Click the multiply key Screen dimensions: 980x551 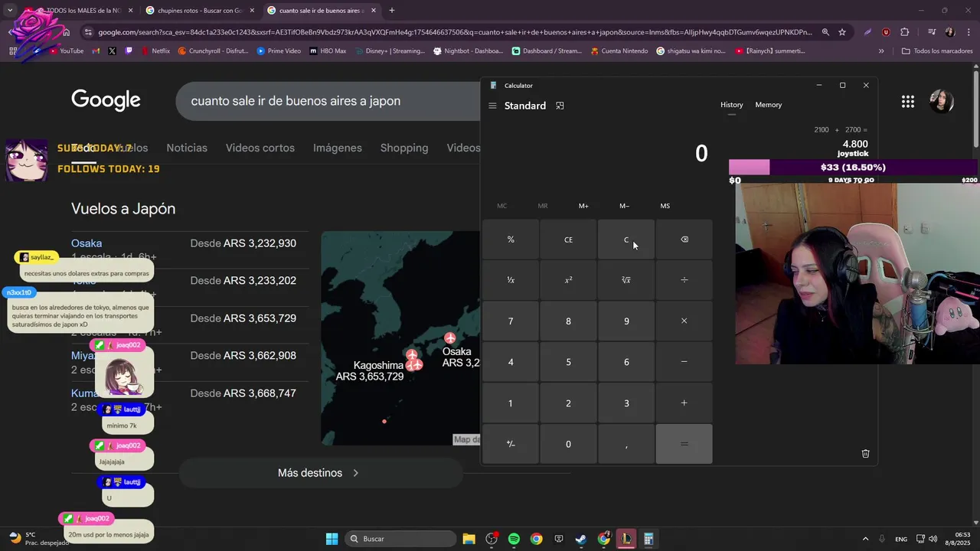tap(684, 321)
